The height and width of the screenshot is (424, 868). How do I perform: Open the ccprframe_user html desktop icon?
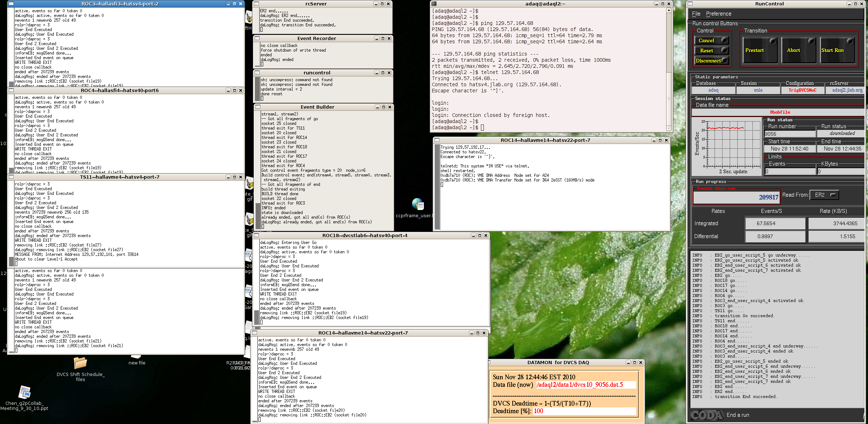[418, 205]
